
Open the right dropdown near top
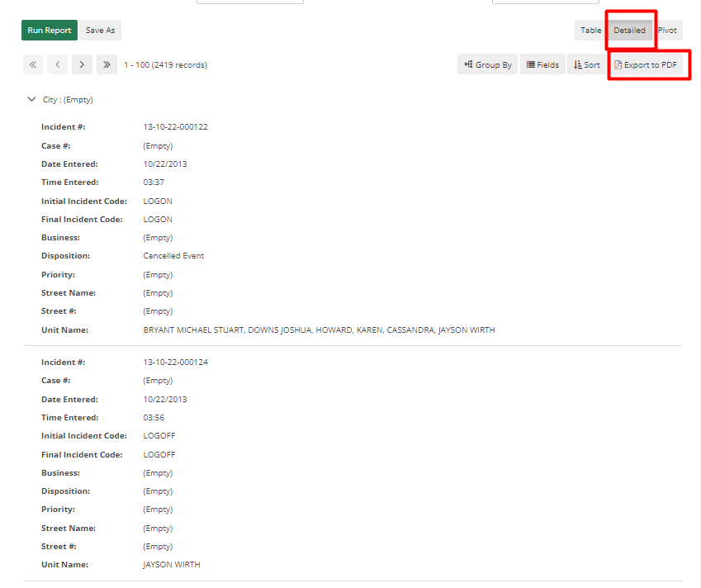[x=545, y=2]
